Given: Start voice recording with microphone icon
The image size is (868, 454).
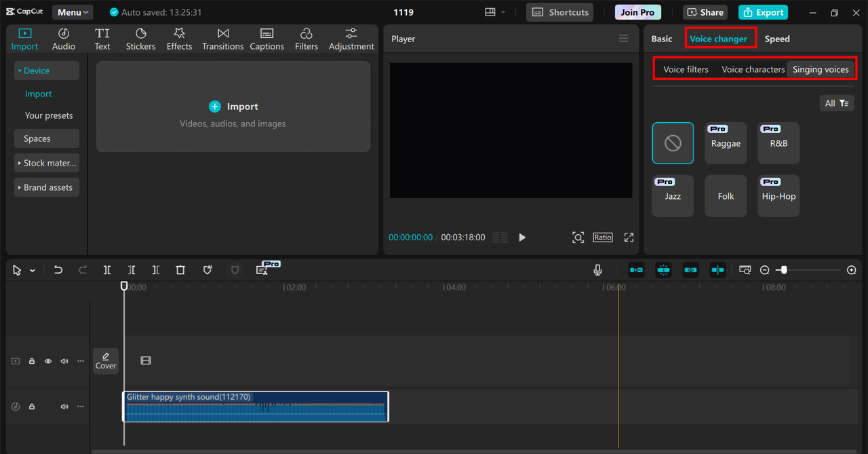Looking at the screenshot, I should (x=597, y=270).
